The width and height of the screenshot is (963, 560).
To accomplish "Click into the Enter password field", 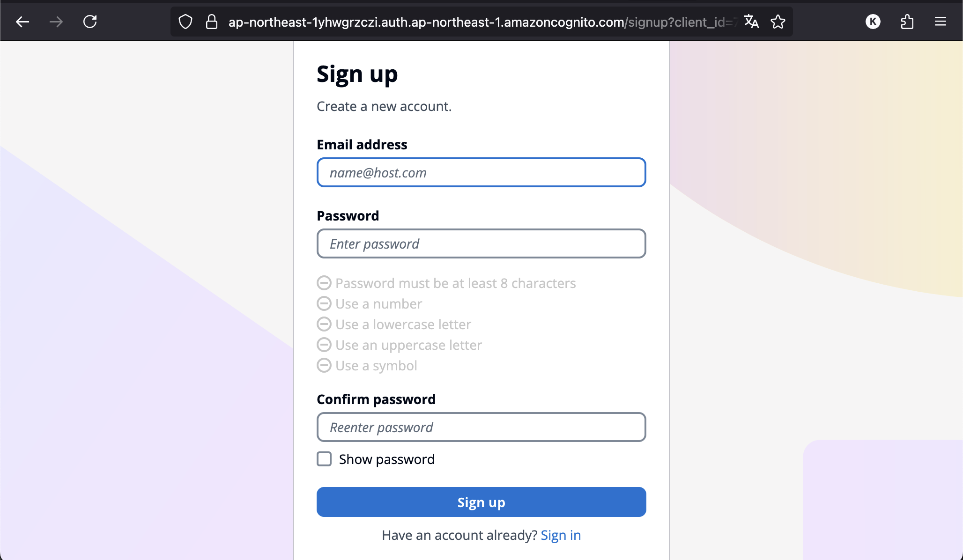I will (481, 243).
